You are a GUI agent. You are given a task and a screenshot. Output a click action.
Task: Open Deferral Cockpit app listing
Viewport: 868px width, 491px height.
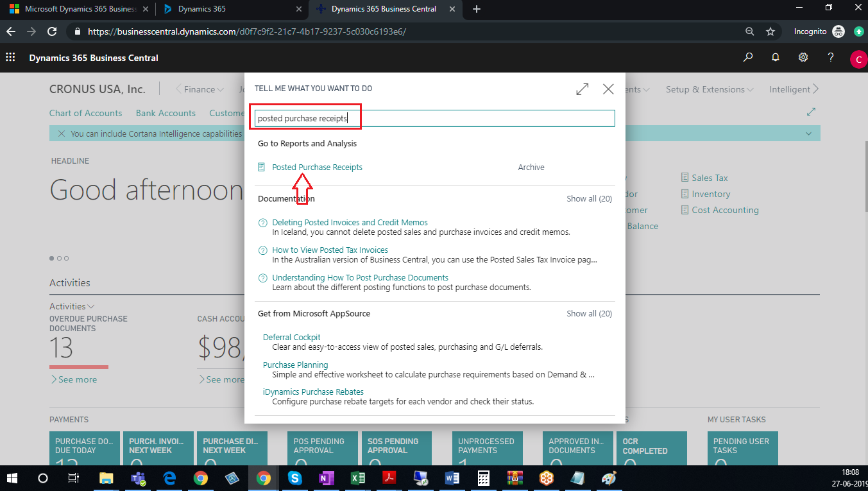point(292,337)
